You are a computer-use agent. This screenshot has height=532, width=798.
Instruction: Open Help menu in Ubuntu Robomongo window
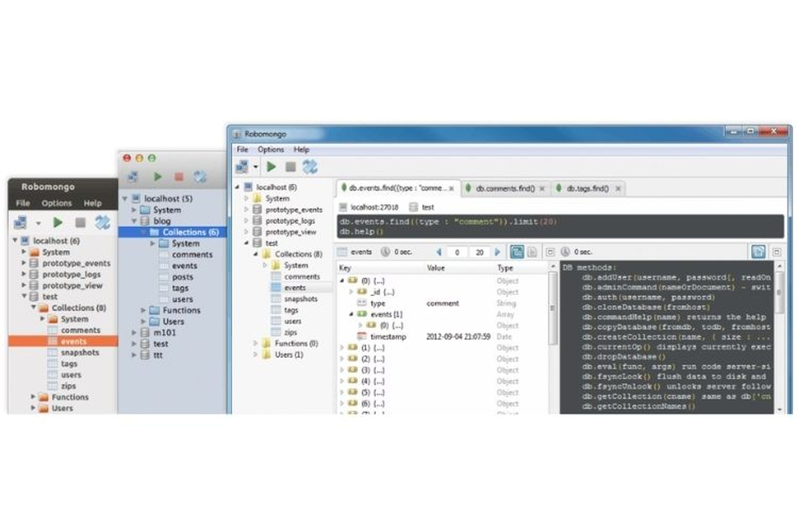coord(93,203)
